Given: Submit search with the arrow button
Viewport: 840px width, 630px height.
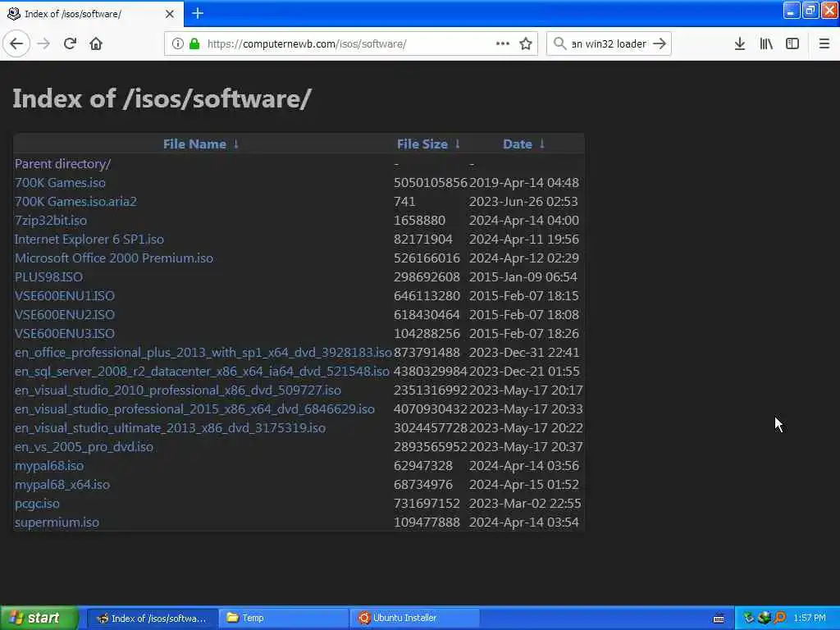Looking at the screenshot, I should [660, 43].
